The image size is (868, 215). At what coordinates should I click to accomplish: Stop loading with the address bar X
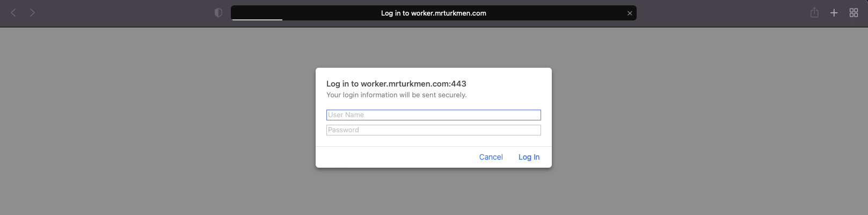(x=630, y=13)
